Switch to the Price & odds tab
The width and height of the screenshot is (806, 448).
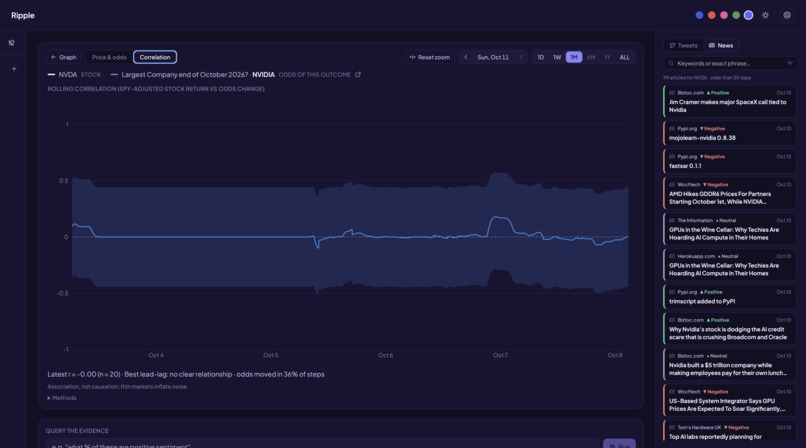click(x=109, y=57)
